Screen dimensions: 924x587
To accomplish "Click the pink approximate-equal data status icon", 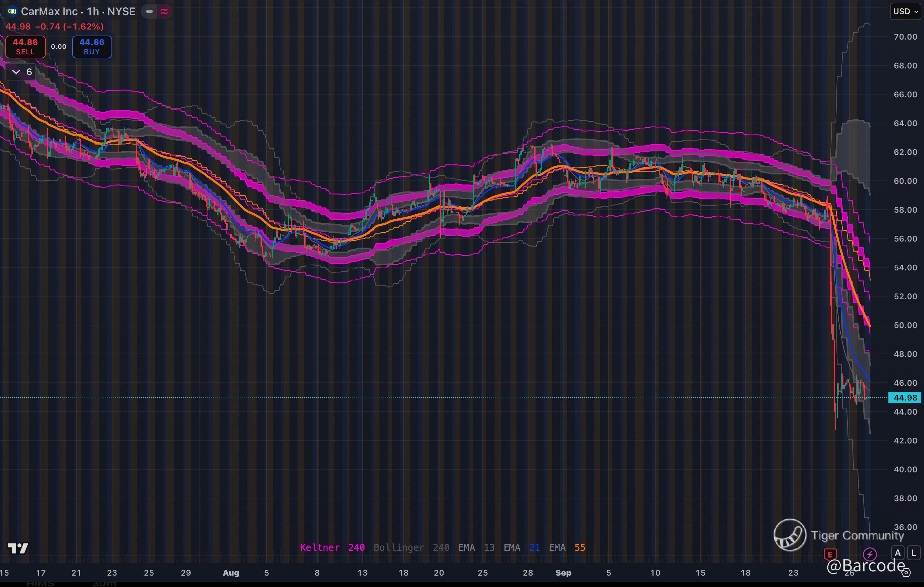I will coord(164,11).
